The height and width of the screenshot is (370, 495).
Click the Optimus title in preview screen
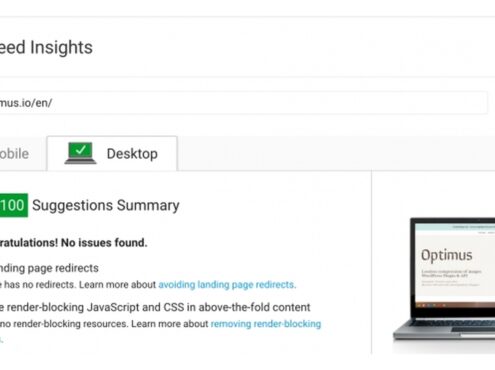[447, 255]
